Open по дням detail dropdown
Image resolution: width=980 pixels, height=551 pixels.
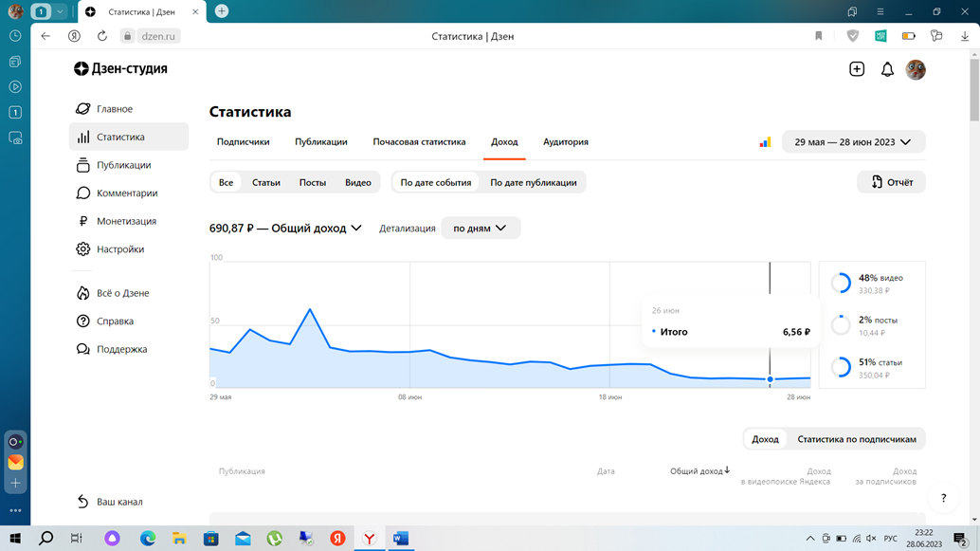(x=480, y=229)
